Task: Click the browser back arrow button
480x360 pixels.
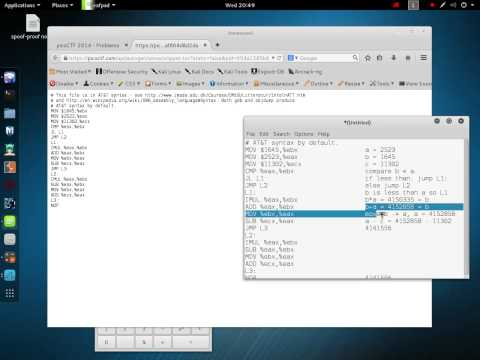Action: coord(55,58)
